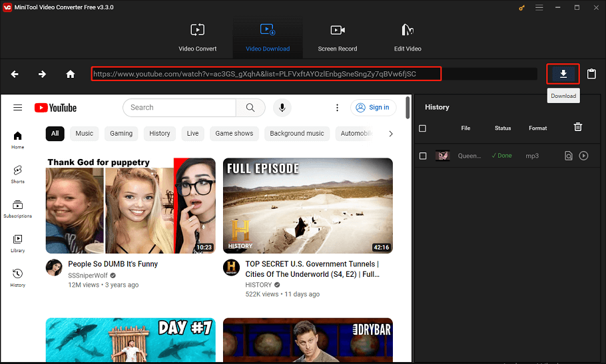Image resolution: width=606 pixels, height=364 pixels.
Task: Select the Background music filter chip
Action: [297, 134]
